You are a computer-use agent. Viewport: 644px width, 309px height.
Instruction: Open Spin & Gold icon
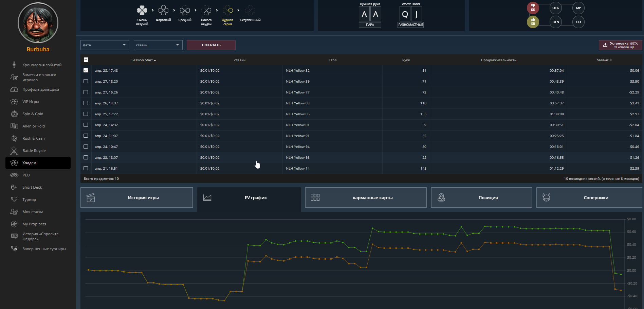coord(14,114)
